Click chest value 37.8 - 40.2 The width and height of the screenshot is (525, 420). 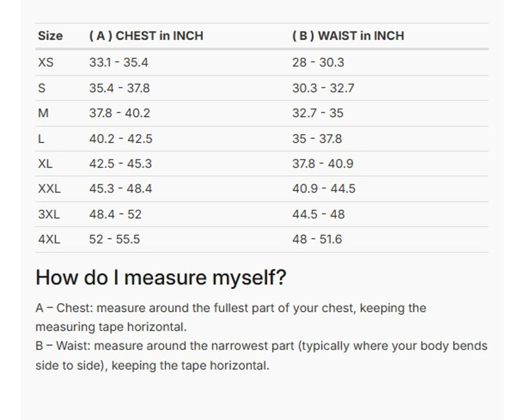tap(119, 113)
